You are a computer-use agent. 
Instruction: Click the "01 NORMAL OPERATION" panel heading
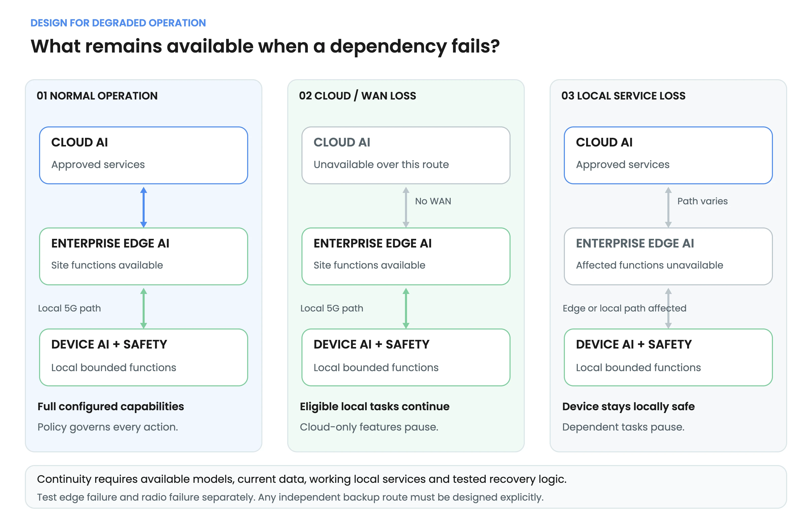[97, 95]
